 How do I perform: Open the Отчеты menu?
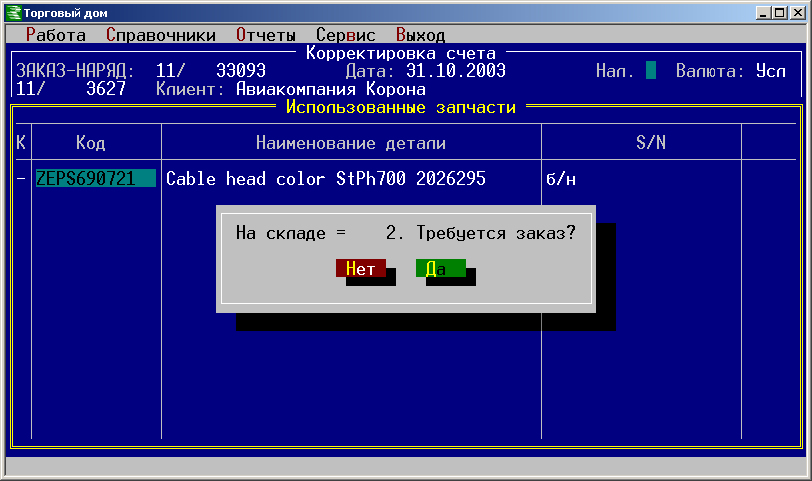pyautogui.click(x=266, y=35)
